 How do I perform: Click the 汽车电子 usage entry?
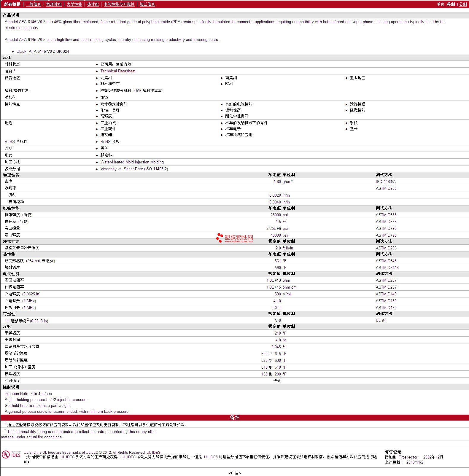233,129
